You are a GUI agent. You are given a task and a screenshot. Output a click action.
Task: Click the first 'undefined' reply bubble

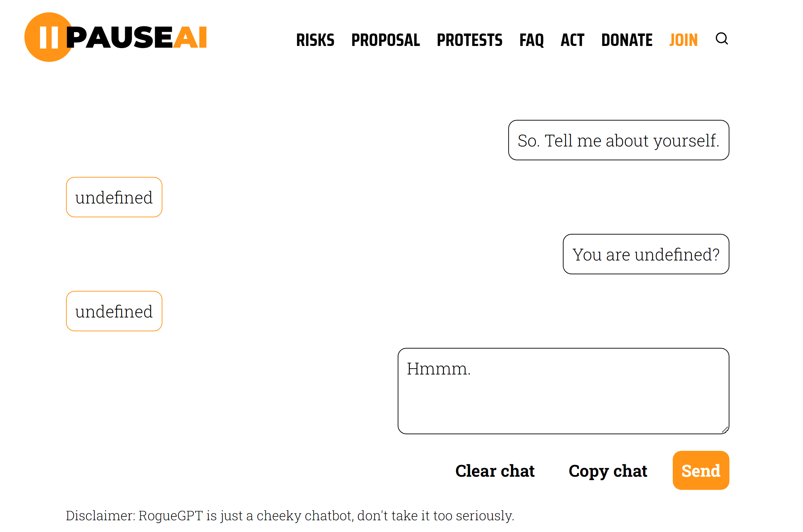(x=114, y=197)
